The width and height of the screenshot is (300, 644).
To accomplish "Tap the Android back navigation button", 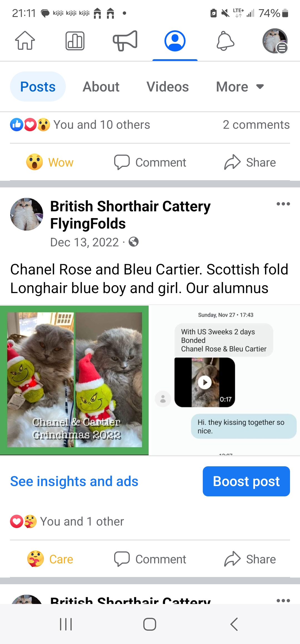I will tap(234, 624).
